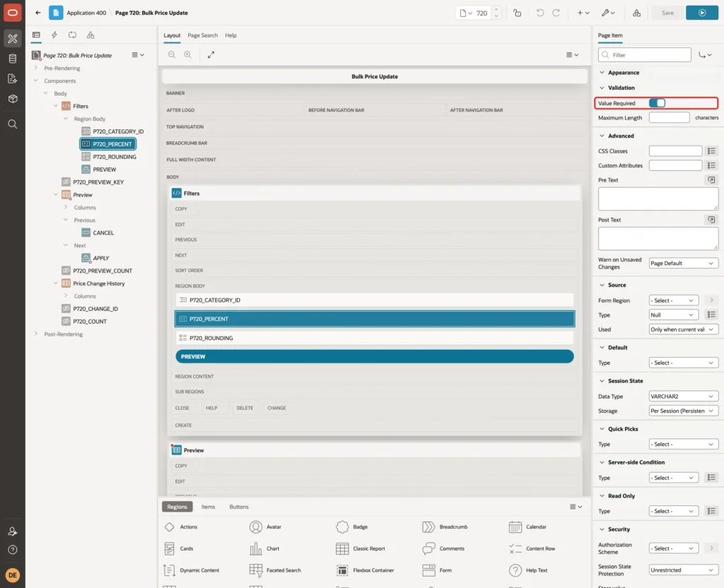Screen dimensions: 724x588
Task: Open SQL Workshop from the sidebar
Action: [13, 59]
